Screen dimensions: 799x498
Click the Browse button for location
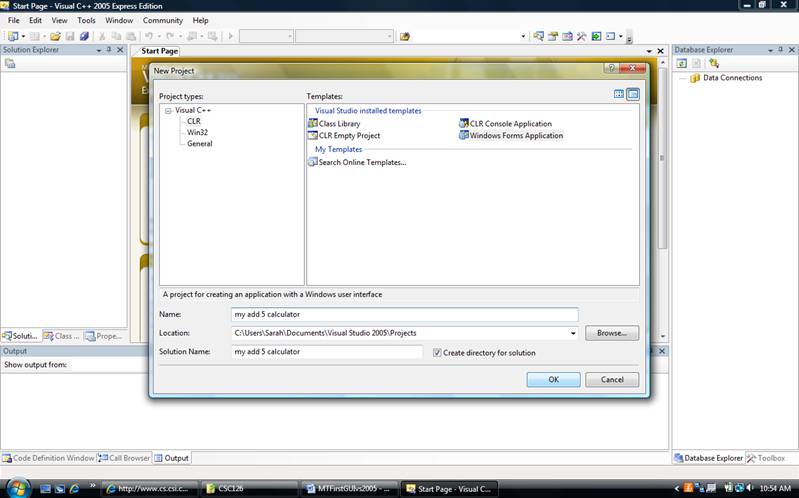tap(611, 333)
